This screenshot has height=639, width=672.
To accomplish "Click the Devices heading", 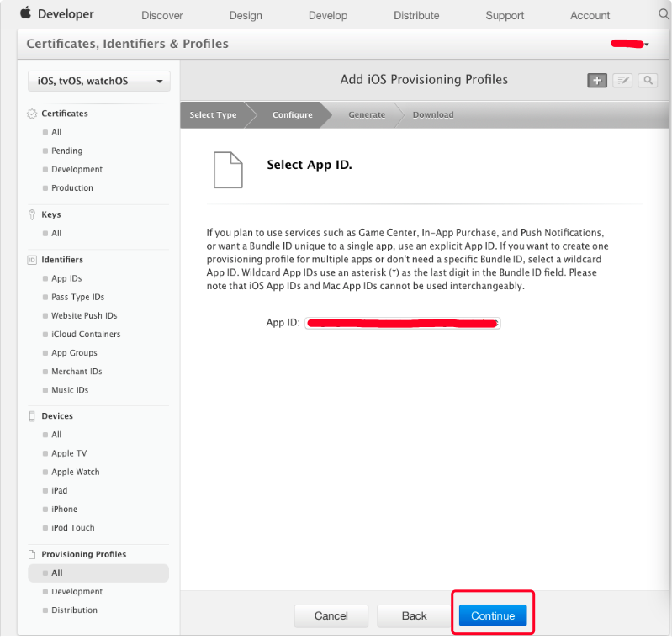I will click(57, 416).
